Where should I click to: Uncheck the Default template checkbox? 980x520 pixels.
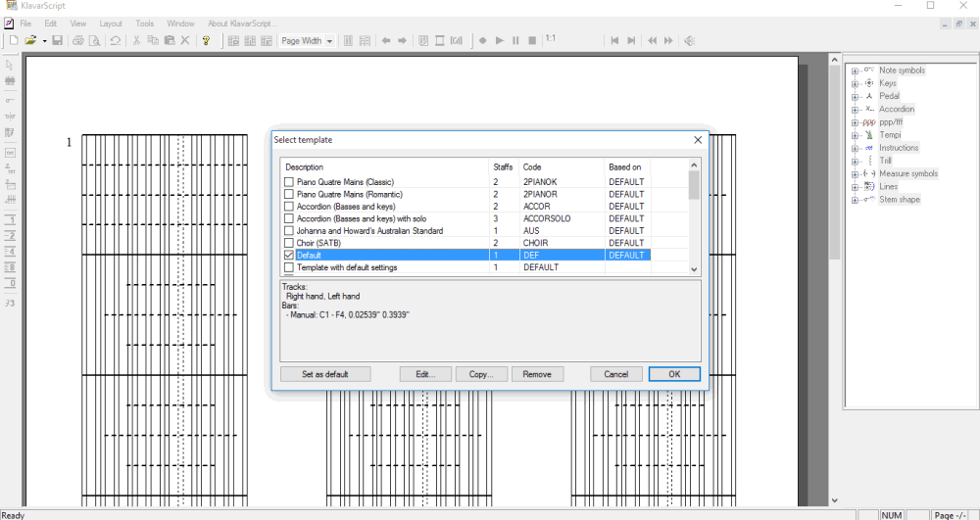[289, 256]
